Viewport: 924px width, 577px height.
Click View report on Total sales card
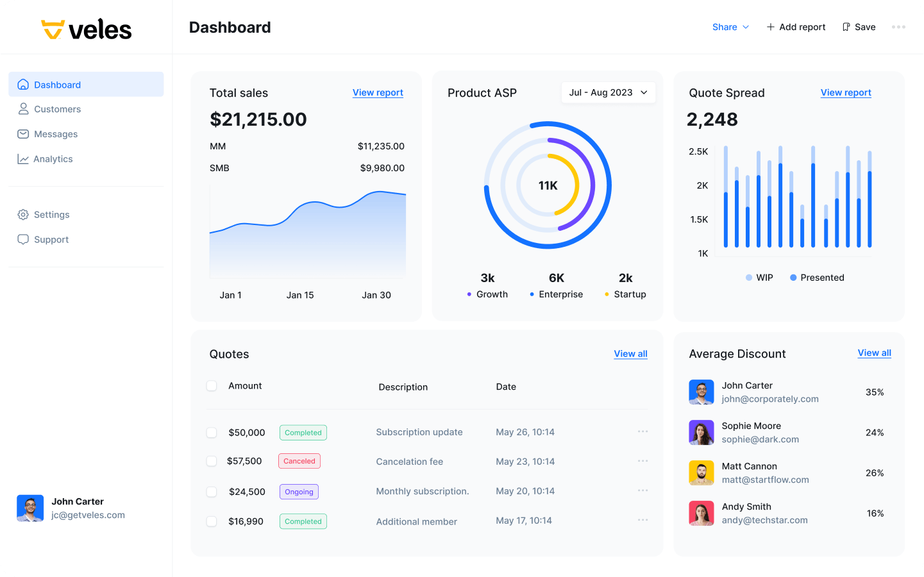point(378,92)
